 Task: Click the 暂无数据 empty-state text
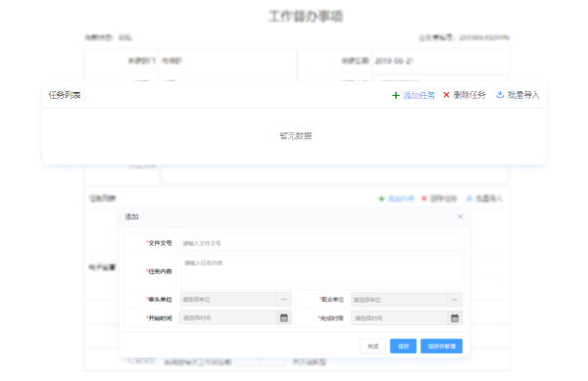pos(296,135)
